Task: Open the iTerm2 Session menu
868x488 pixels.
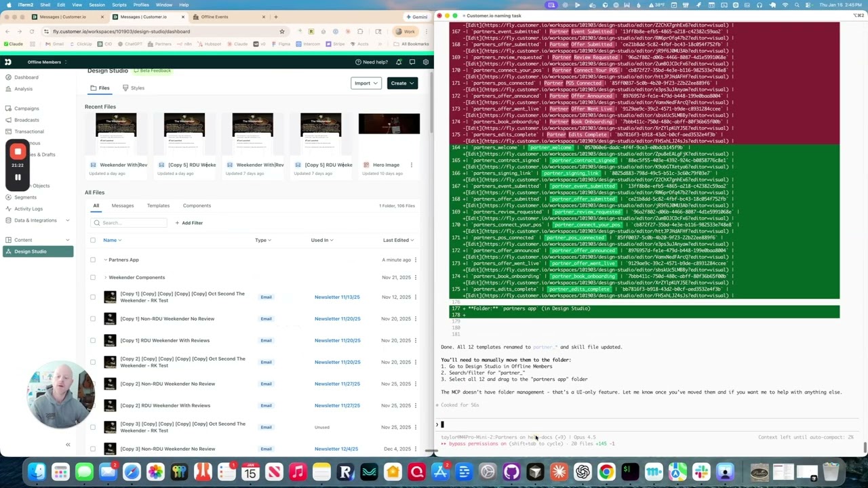Action: [x=96, y=5]
